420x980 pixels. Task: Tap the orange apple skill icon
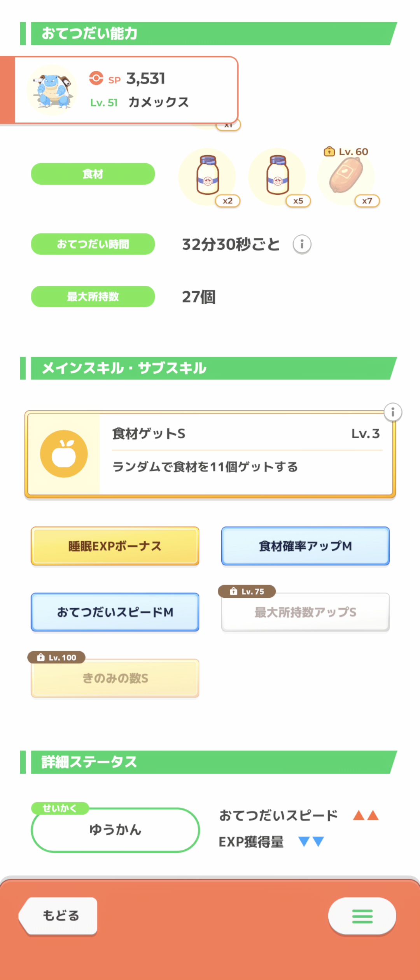64,454
